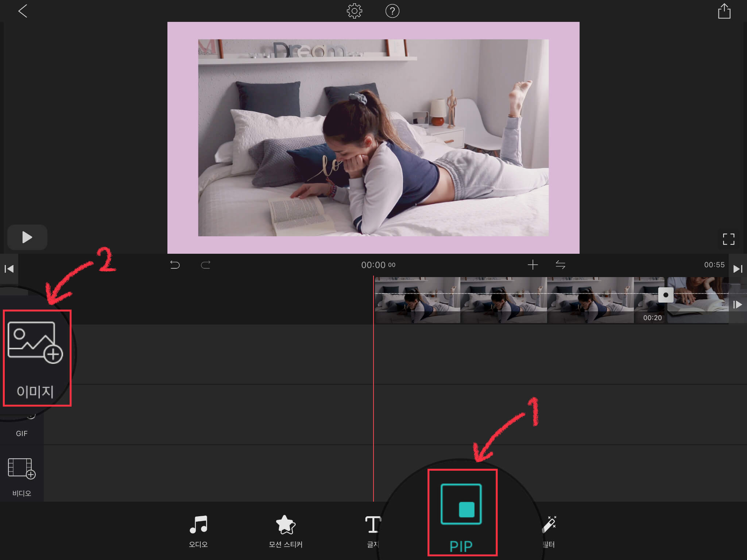Open the 모션 스티커 sticker menu

[x=285, y=531]
